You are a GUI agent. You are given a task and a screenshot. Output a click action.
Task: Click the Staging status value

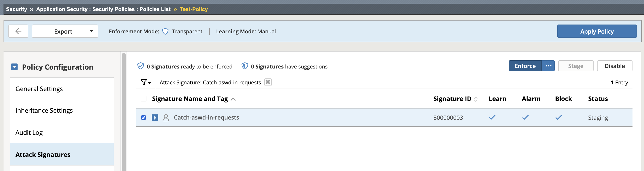click(598, 118)
